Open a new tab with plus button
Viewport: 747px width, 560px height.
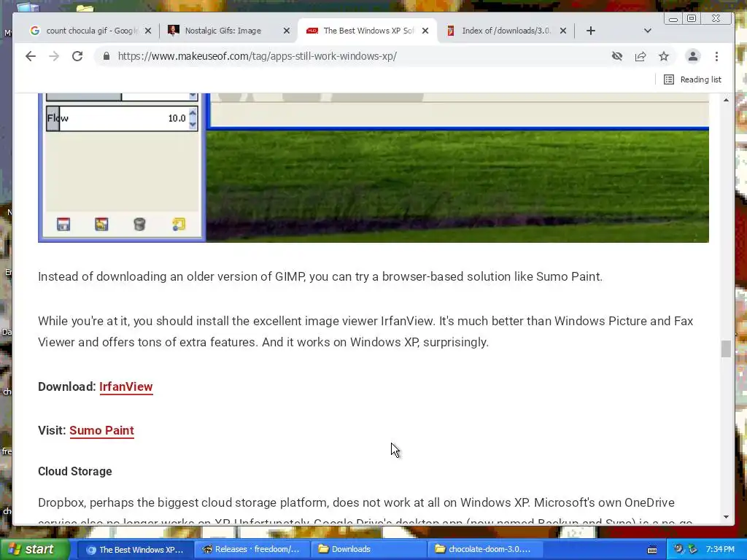coord(591,31)
